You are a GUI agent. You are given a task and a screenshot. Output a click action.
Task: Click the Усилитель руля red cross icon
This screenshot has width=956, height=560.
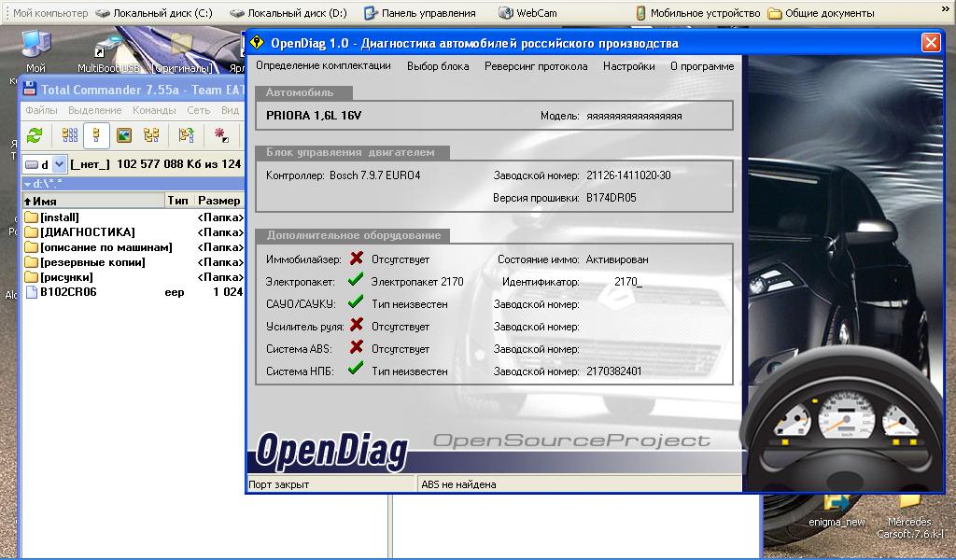[356, 326]
